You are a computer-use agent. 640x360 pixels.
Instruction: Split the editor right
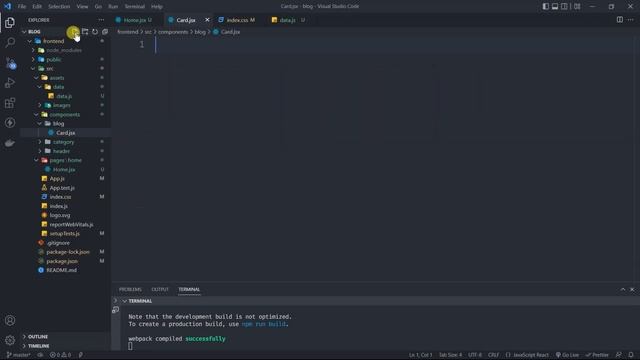point(620,20)
